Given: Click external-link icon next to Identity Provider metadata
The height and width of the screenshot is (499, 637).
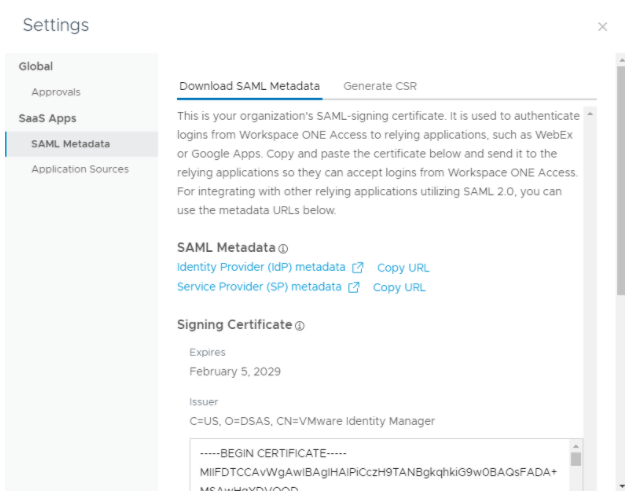Looking at the screenshot, I should [357, 268].
